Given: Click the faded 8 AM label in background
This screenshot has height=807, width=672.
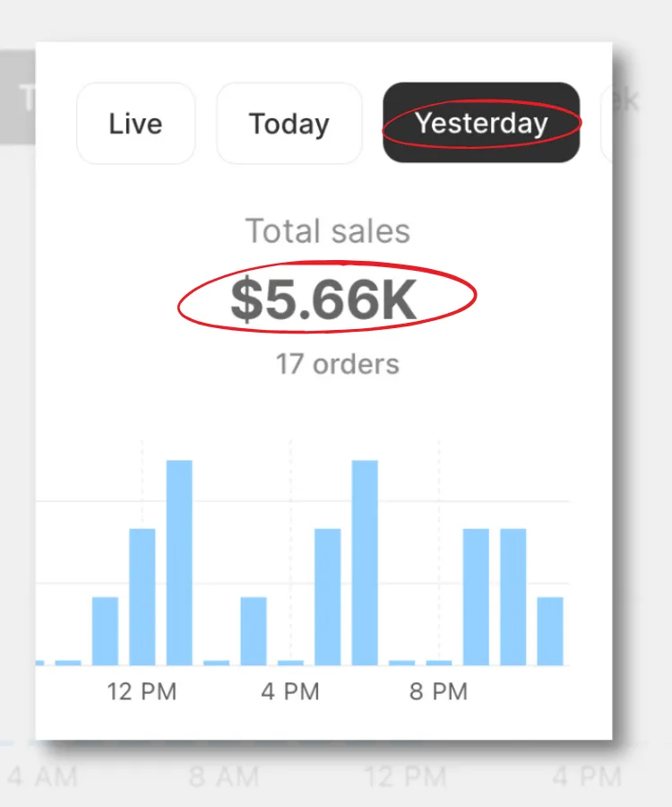Looking at the screenshot, I should point(223,776).
